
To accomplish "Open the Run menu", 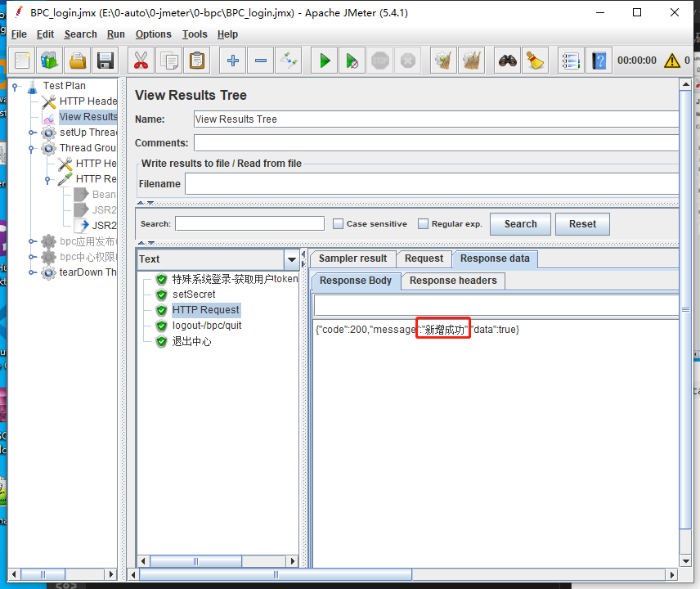I will tap(115, 34).
